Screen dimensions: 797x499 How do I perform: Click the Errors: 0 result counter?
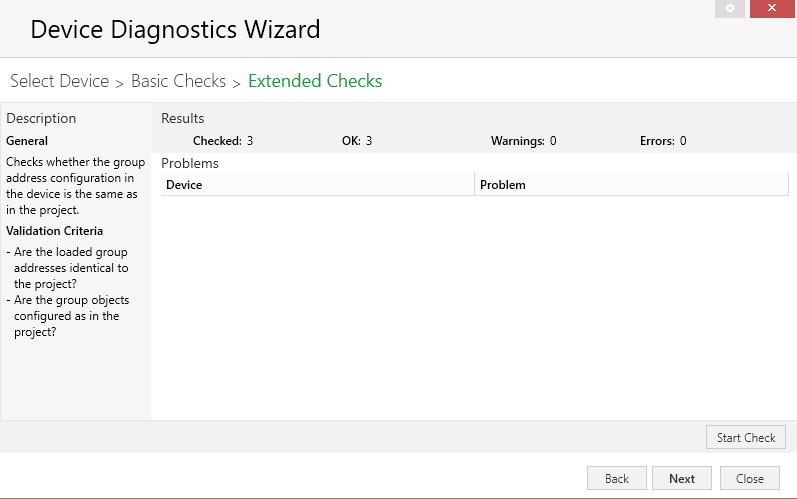point(663,141)
